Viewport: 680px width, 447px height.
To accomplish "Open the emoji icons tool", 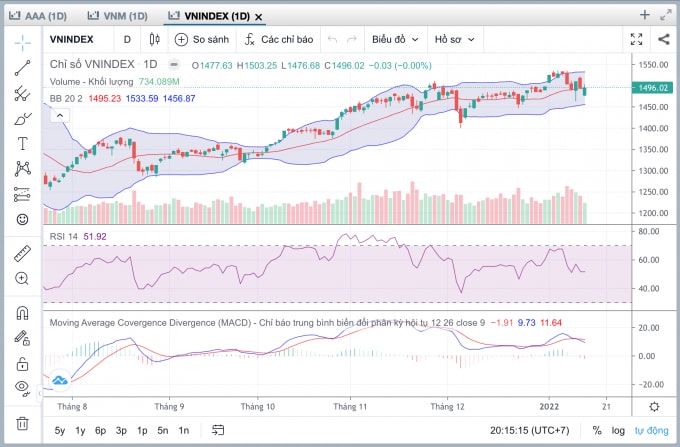I will 23,219.
